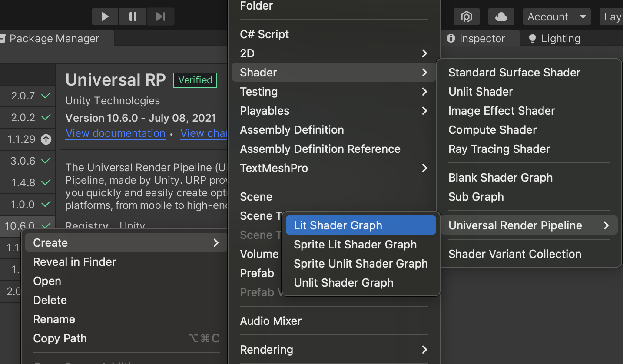Choose Copy Path in context menu
This screenshot has height=364, width=623.
(126, 338)
